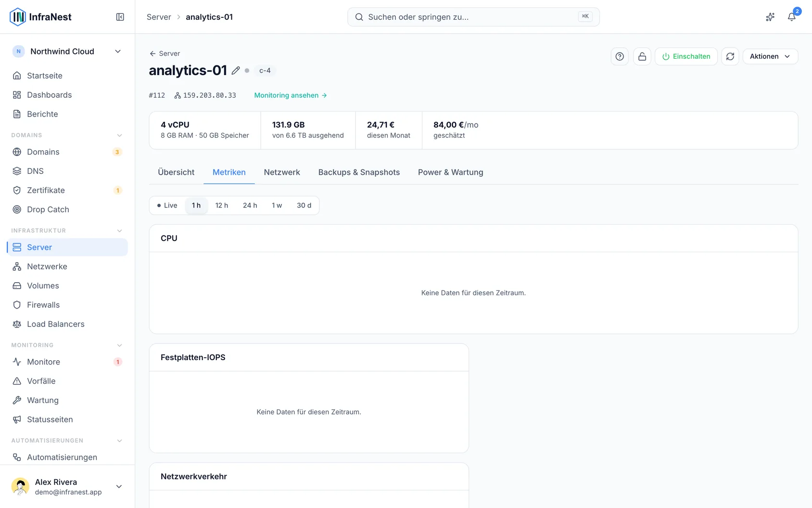
Task: Select the 24 h time range
Action: pos(250,205)
